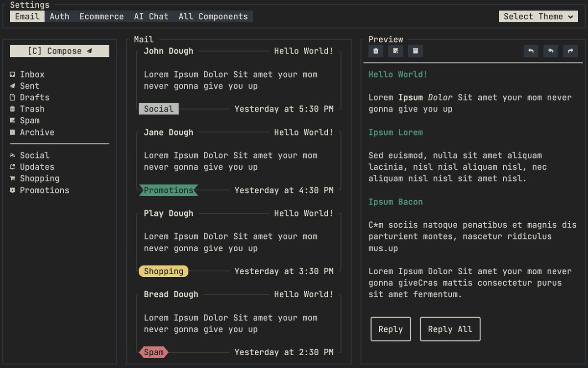Click the reply arrow icon in the Preview toolbar
Screen dimensions: 588x368
[x=531, y=51]
